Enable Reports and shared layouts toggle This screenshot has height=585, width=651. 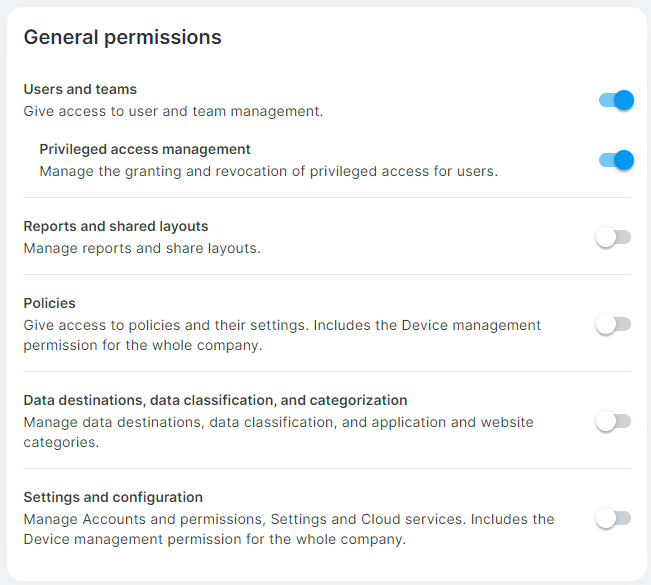614,237
